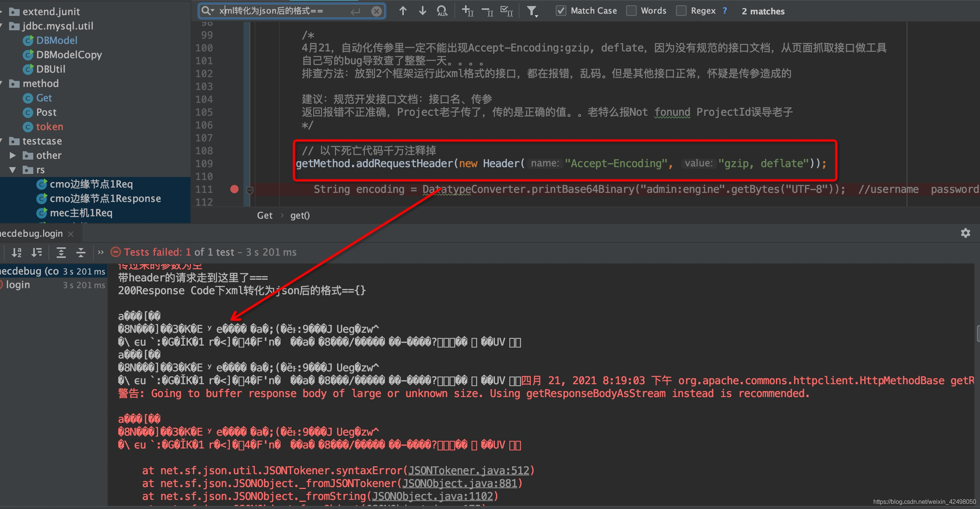Viewport: 980px width, 509px height.
Task: Enable the Words checkbox
Action: tap(631, 11)
